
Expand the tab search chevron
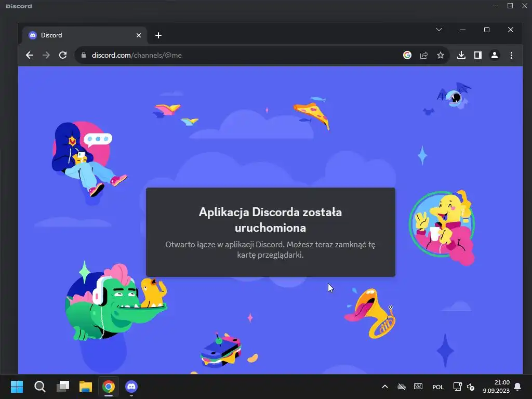click(x=438, y=30)
